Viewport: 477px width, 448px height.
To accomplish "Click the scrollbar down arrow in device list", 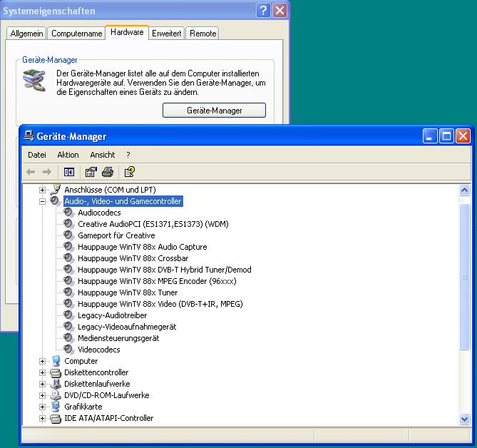I will (464, 419).
